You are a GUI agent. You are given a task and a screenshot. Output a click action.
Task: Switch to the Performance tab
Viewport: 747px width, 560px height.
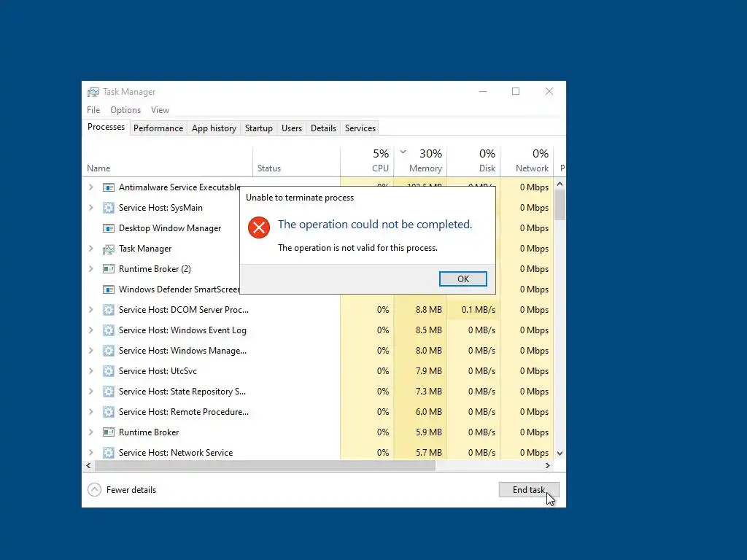pos(158,128)
